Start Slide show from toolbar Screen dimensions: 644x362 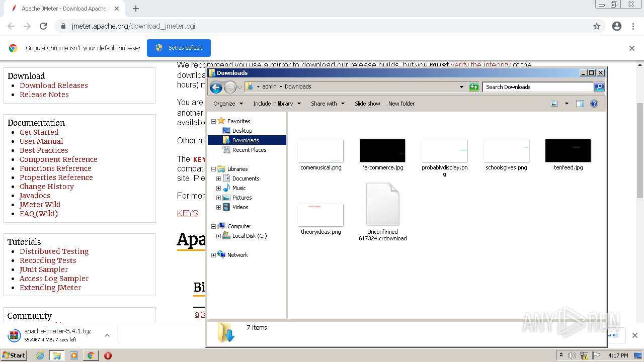click(x=367, y=104)
